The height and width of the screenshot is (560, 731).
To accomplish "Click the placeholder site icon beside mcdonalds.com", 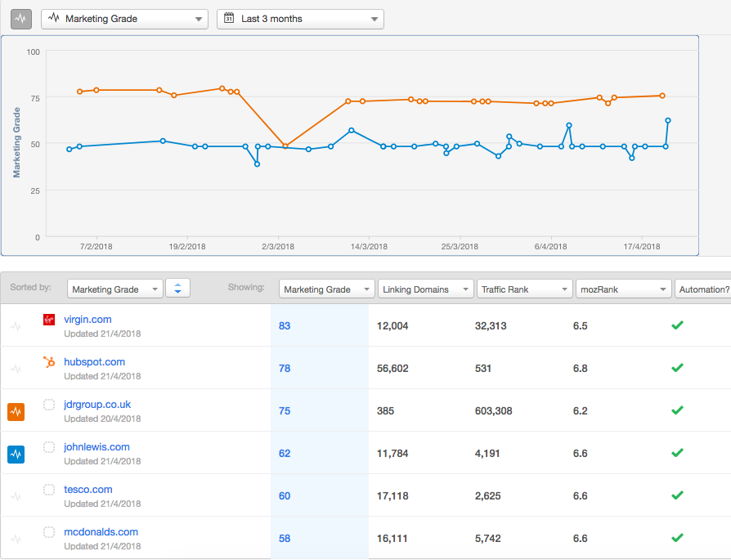I will [49, 531].
